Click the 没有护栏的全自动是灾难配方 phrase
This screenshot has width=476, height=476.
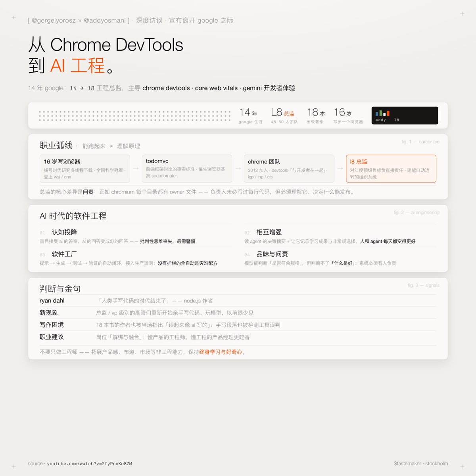tap(188, 263)
